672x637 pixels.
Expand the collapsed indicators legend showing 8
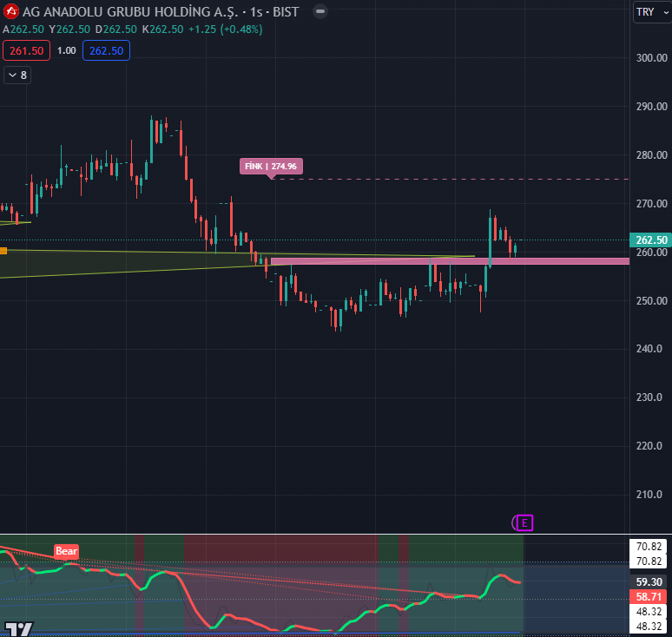coord(17,76)
